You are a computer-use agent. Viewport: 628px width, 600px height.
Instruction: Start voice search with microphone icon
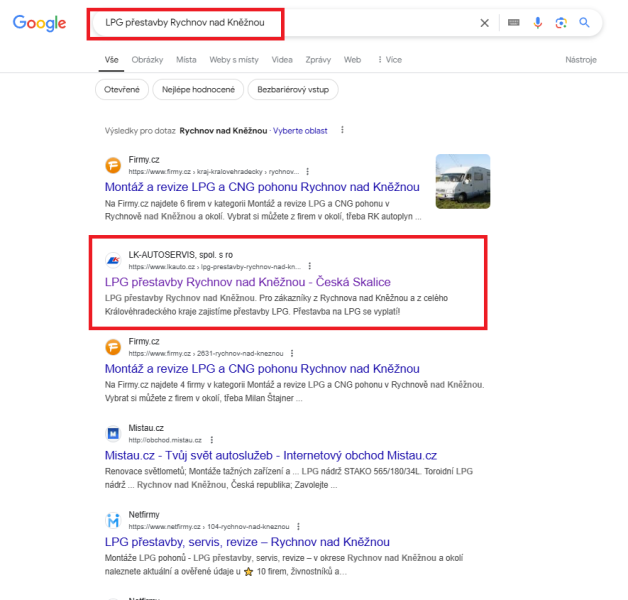pos(537,23)
